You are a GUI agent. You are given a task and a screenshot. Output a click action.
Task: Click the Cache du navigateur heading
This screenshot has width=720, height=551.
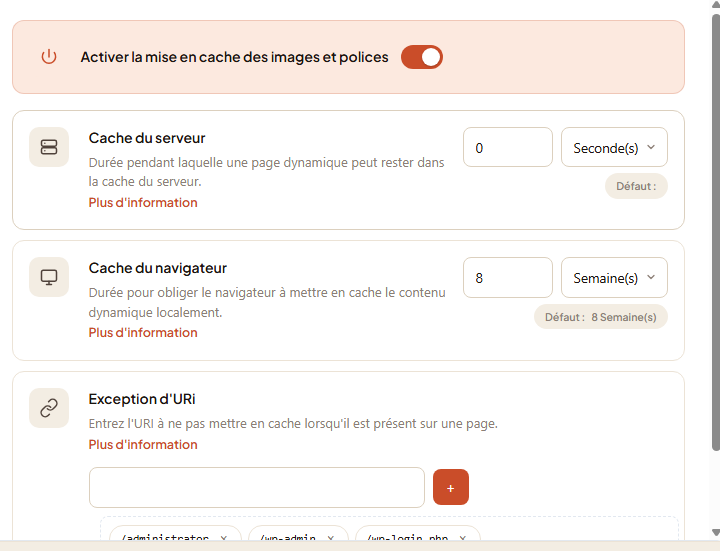[x=158, y=268]
